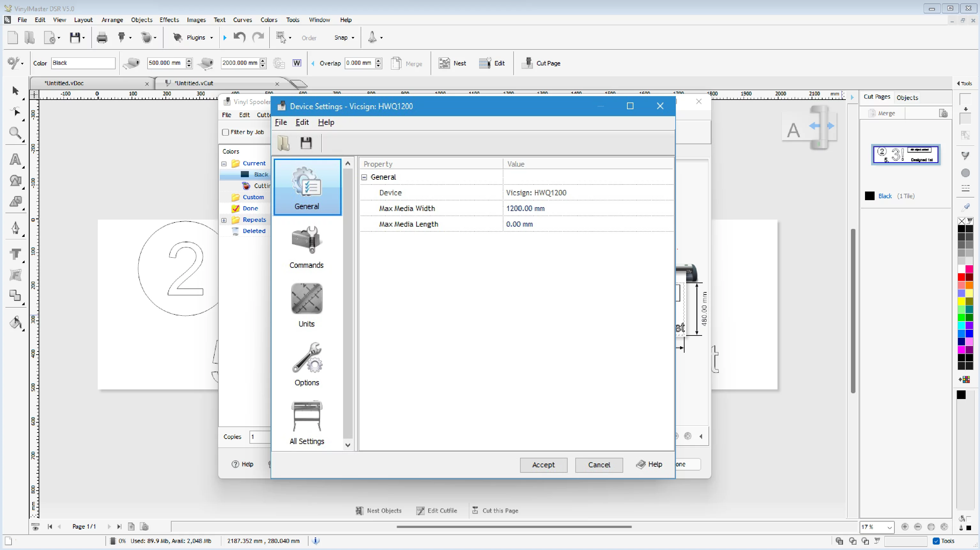
Task: Open the All Settings category
Action: pos(307,423)
